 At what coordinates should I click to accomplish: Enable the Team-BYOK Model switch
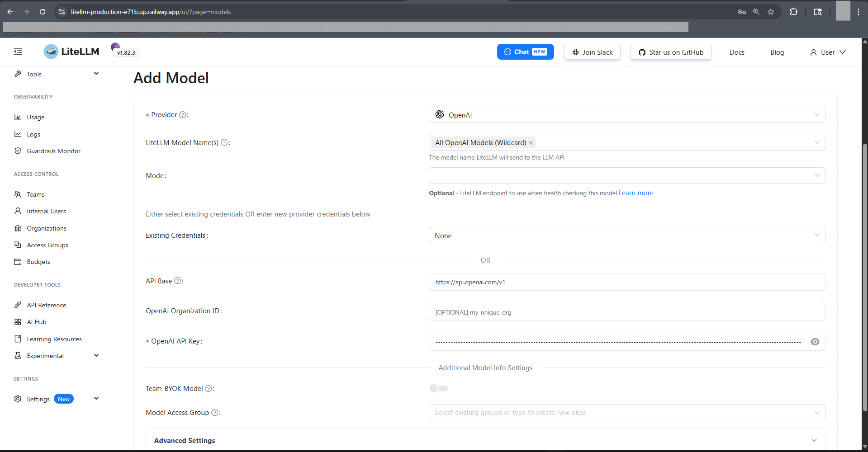click(438, 388)
